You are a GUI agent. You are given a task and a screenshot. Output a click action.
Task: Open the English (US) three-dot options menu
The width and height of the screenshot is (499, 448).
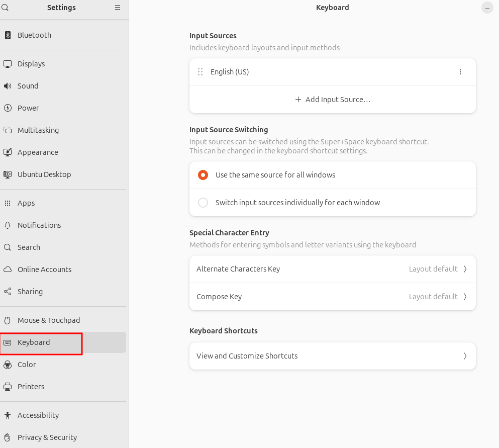coord(460,72)
